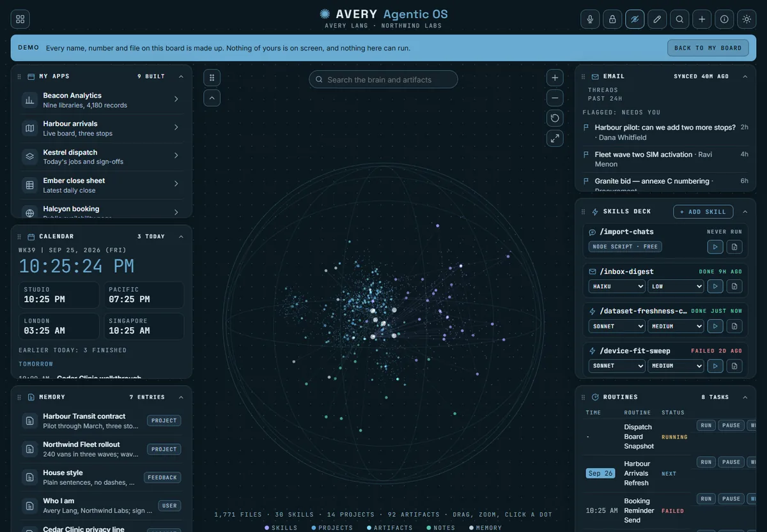
Task: Click the Harbour arrivals map icon
Action: 29,128
